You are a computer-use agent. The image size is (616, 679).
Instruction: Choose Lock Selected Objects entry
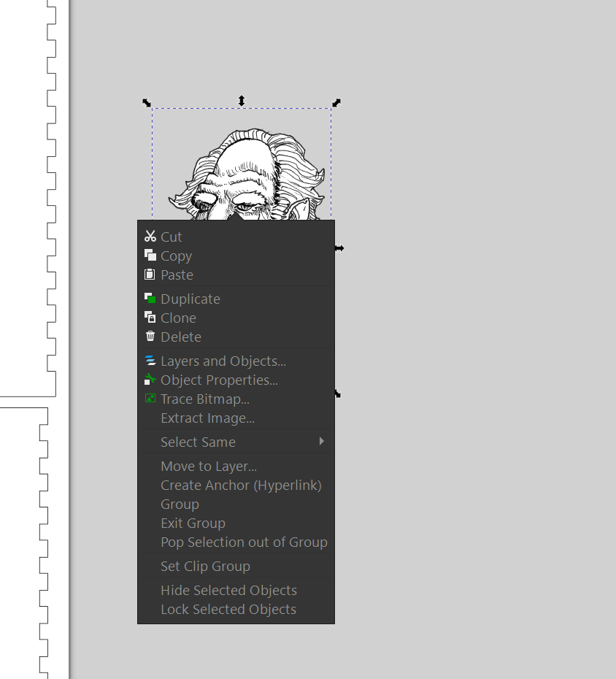236,610
